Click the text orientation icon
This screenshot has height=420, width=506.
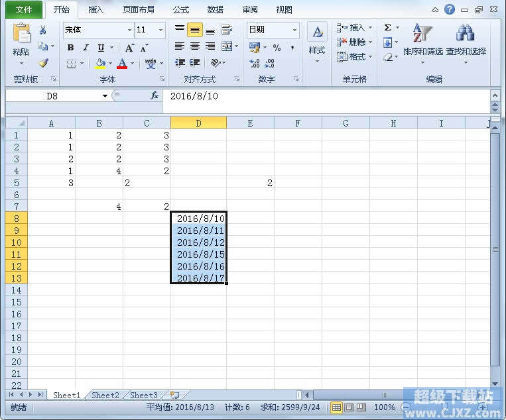coord(216,62)
